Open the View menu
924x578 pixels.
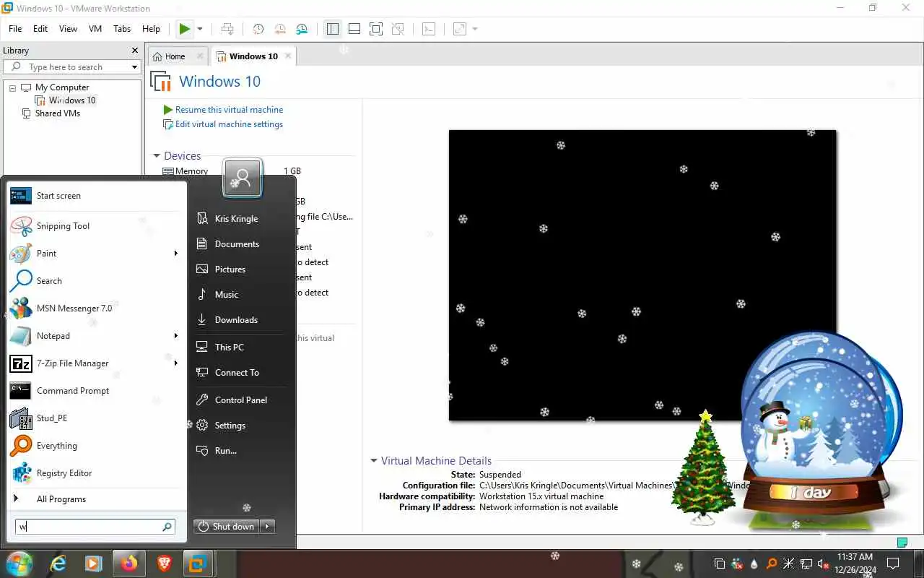[x=68, y=29]
